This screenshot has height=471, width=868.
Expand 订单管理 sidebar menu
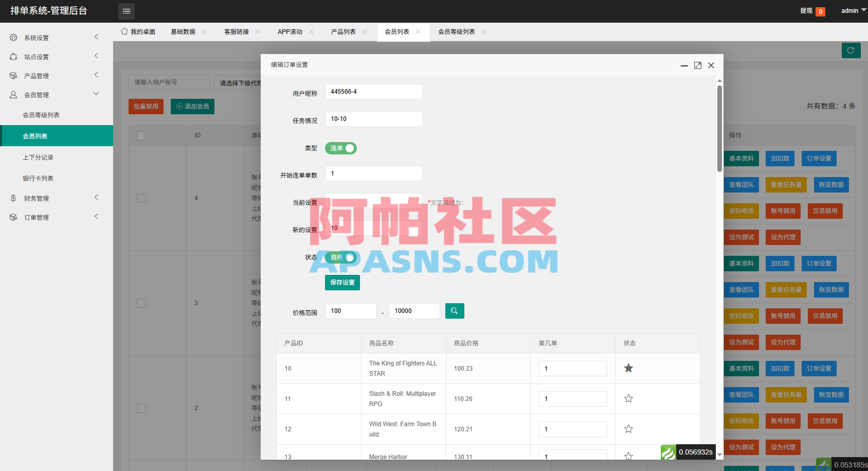(x=57, y=217)
